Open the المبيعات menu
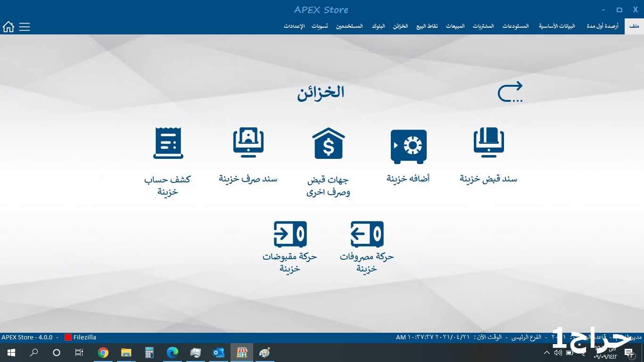The width and height of the screenshot is (644, 362). coord(455,26)
